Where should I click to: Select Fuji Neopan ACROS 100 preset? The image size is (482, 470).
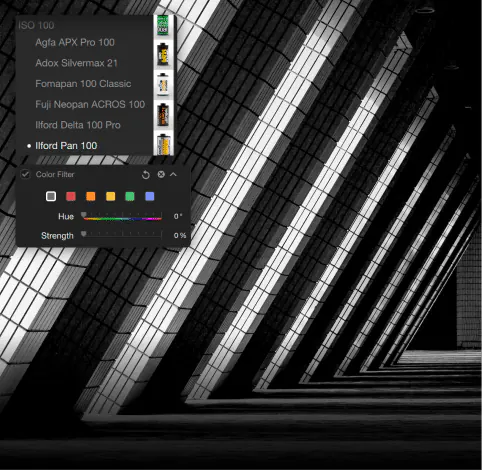(x=90, y=104)
